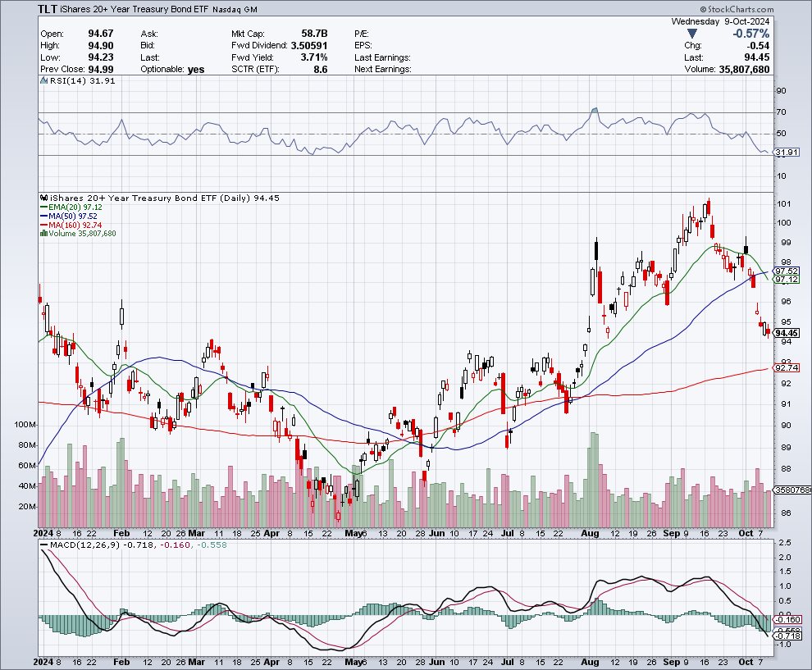Click the EMA(20) 97.12 legend text
812x670 pixels.
[75, 207]
